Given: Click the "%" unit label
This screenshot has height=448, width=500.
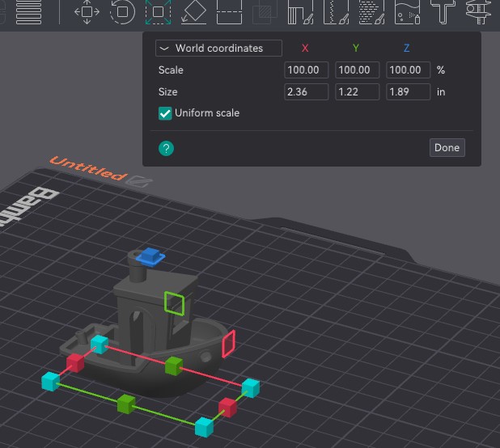Looking at the screenshot, I should tap(441, 70).
